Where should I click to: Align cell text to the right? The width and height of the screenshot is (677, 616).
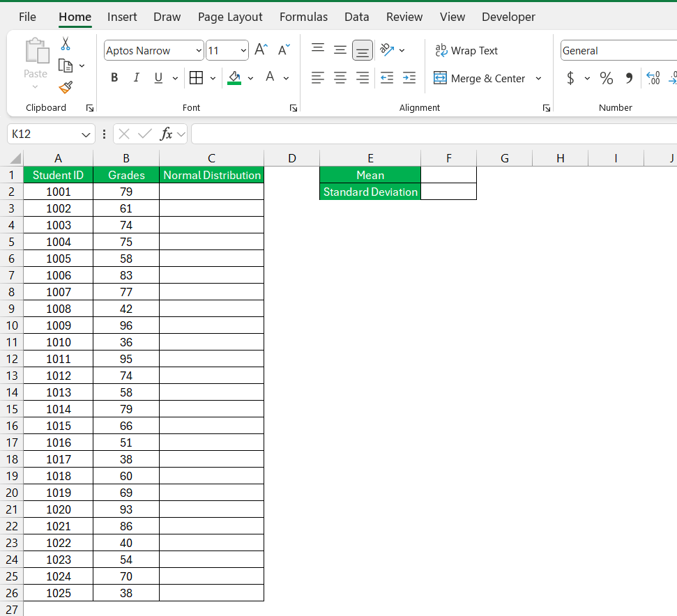click(363, 78)
